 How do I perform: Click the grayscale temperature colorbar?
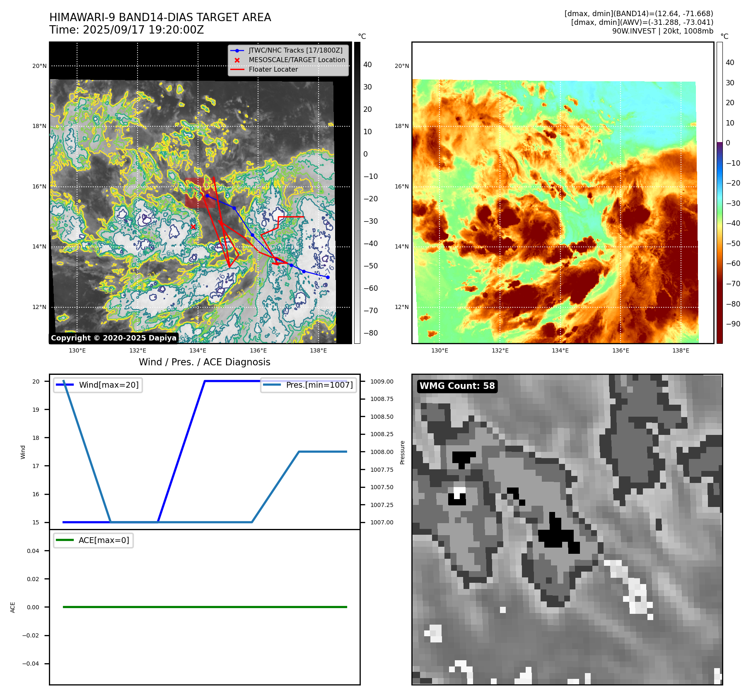pyautogui.click(x=357, y=193)
